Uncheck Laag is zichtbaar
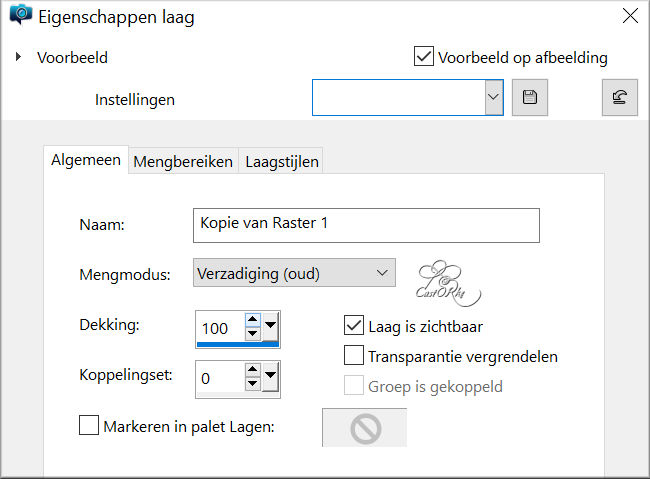Viewport: 650px width, 479px height. 354,326
